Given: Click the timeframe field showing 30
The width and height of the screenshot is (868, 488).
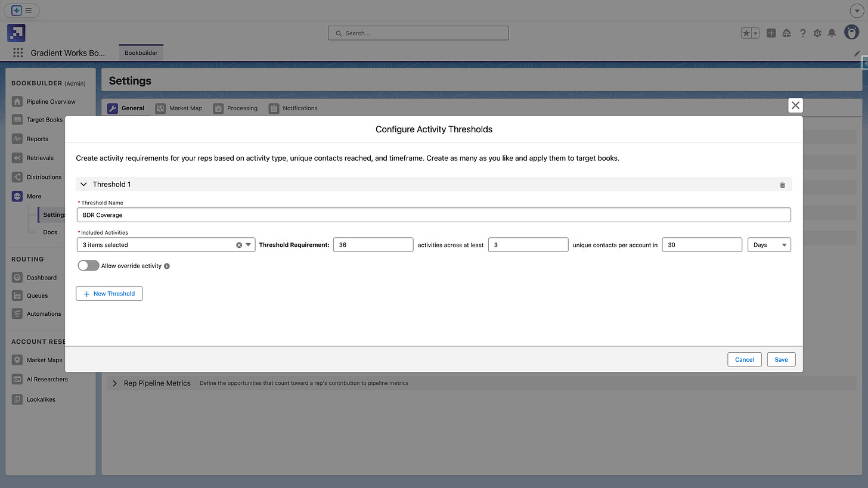Looking at the screenshot, I should 702,245.
